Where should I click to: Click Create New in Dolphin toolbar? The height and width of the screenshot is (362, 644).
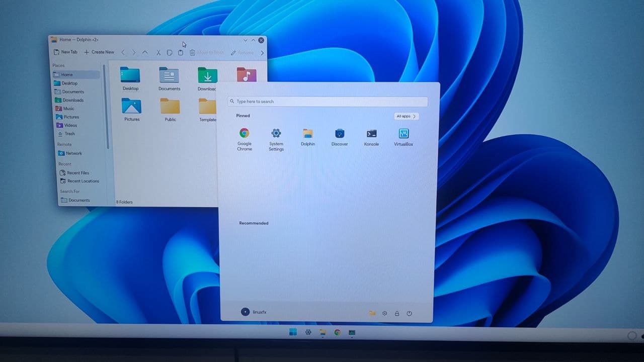coord(99,52)
